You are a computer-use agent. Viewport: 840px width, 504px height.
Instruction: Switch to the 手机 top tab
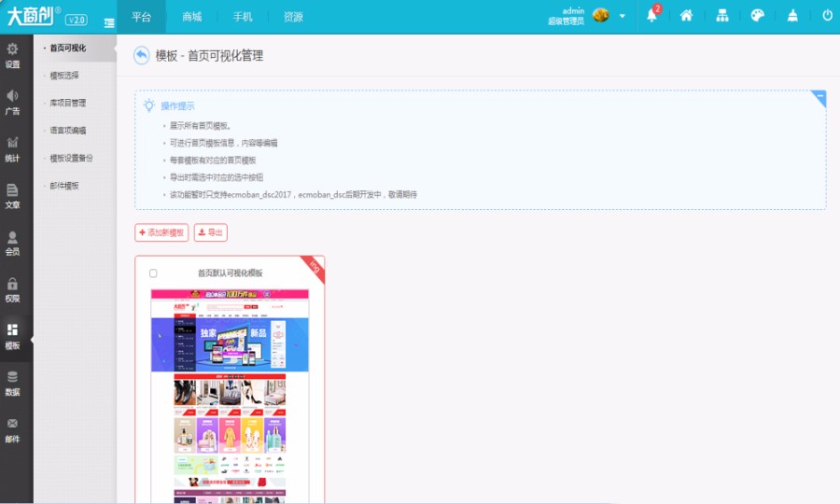click(x=243, y=17)
